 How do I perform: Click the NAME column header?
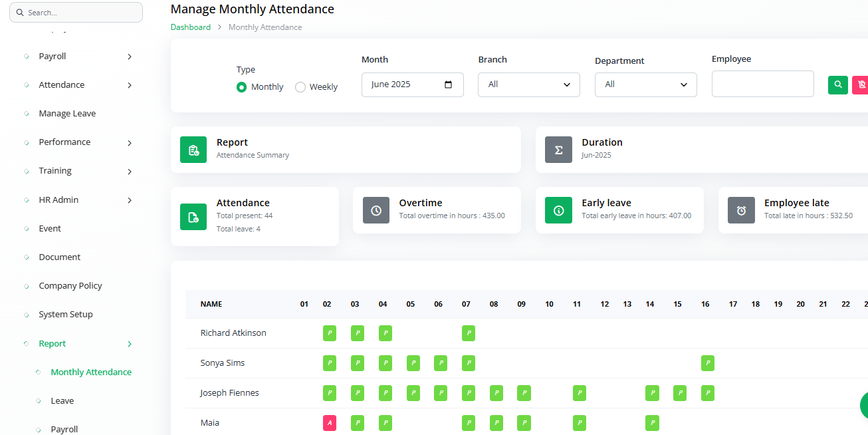click(211, 304)
